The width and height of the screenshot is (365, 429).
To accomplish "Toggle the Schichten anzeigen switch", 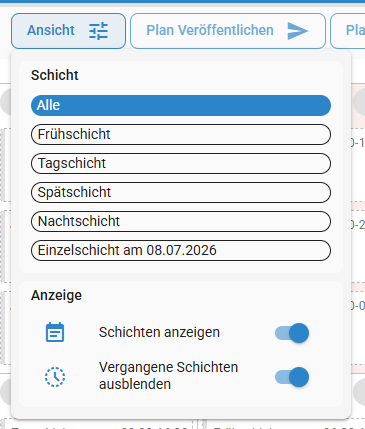I will (292, 333).
